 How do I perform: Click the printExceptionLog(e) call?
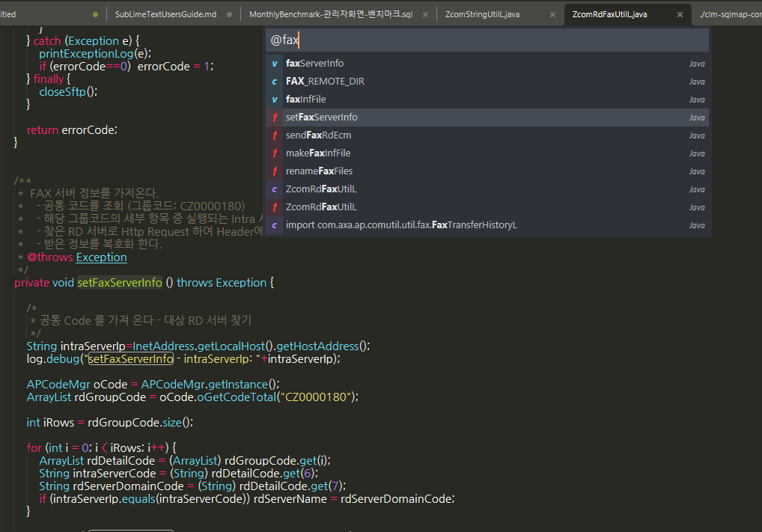pyautogui.click(x=95, y=53)
